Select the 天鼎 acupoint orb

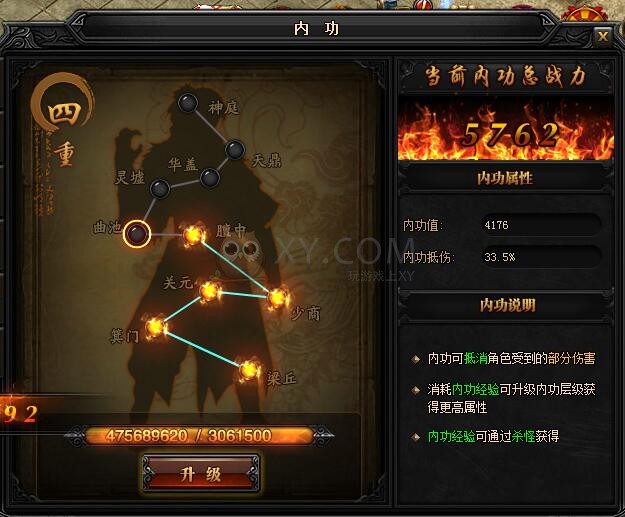pos(235,151)
